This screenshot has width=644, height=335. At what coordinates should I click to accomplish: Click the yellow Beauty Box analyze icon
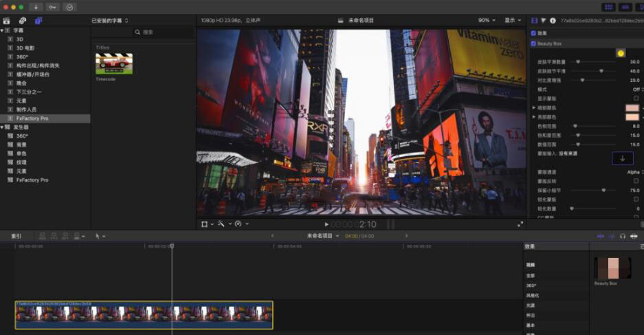point(621,53)
